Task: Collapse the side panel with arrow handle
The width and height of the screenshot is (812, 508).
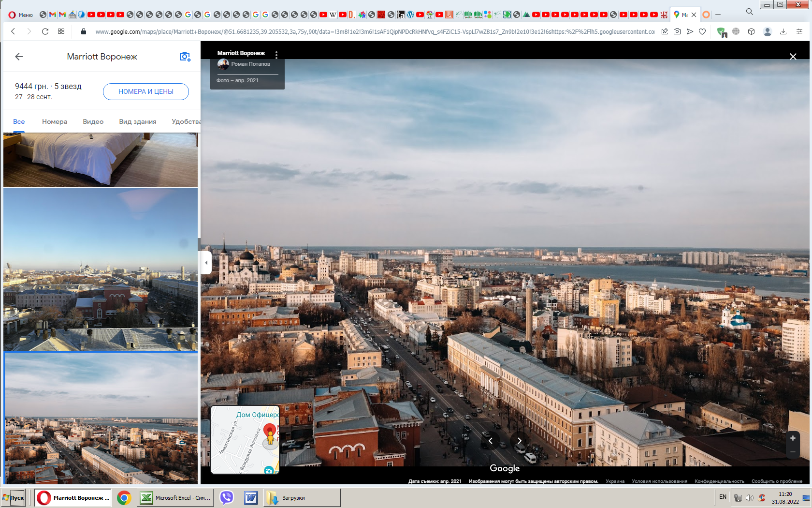Action: (x=206, y=263)
